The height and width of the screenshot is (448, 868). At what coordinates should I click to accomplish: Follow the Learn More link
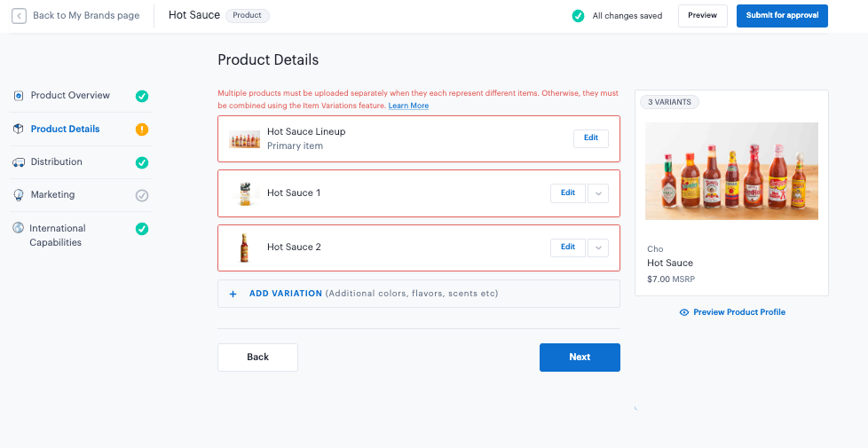pos(408,106)
